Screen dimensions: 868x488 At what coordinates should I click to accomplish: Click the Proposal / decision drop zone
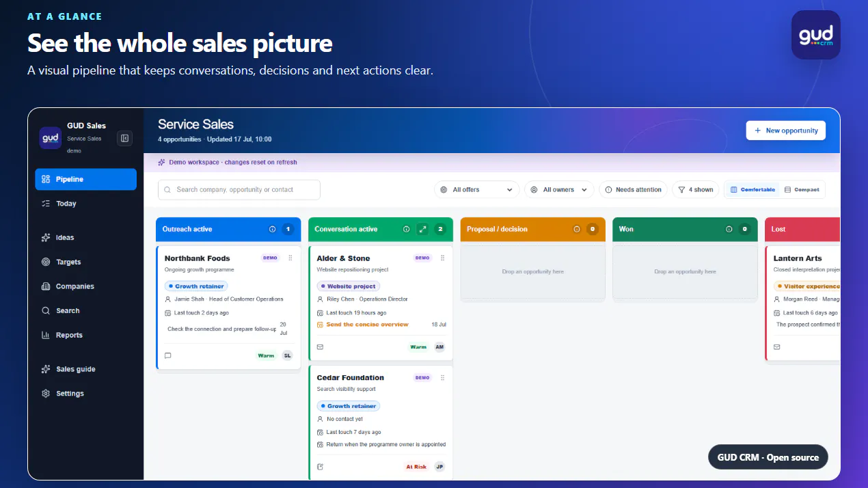(x=533, y=272)
